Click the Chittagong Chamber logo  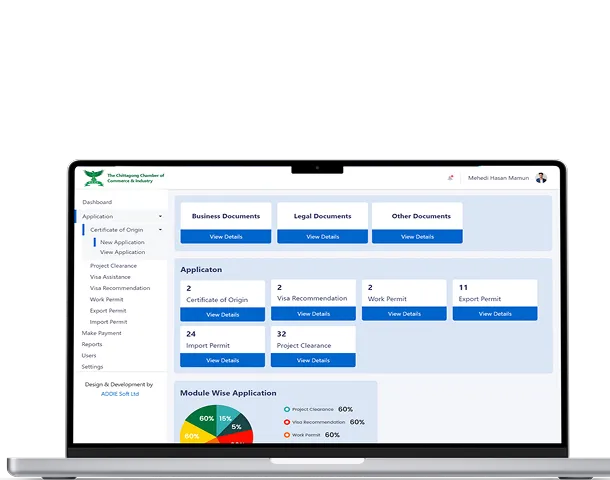tap(94, 178)
